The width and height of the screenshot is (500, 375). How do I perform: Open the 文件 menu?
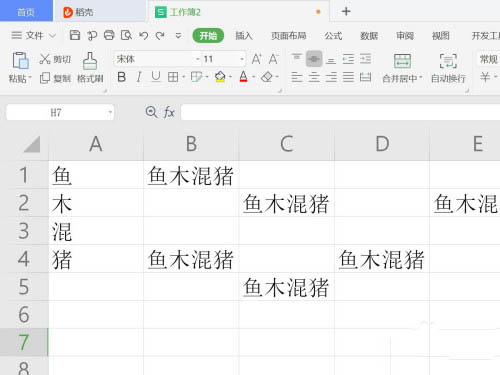(33, 35)
